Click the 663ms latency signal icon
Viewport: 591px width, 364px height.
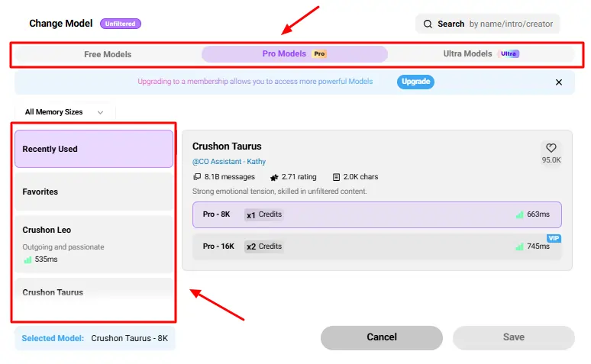[519, 215]
